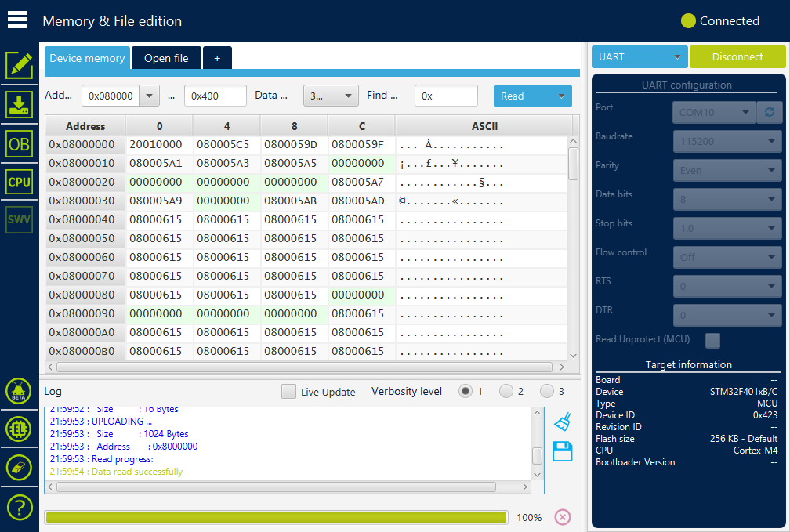The height and width of the screenshot is (532, 790).
Task: Click memory table right scroll arrow
Action: pyautogui.click(x=562, y=367)
